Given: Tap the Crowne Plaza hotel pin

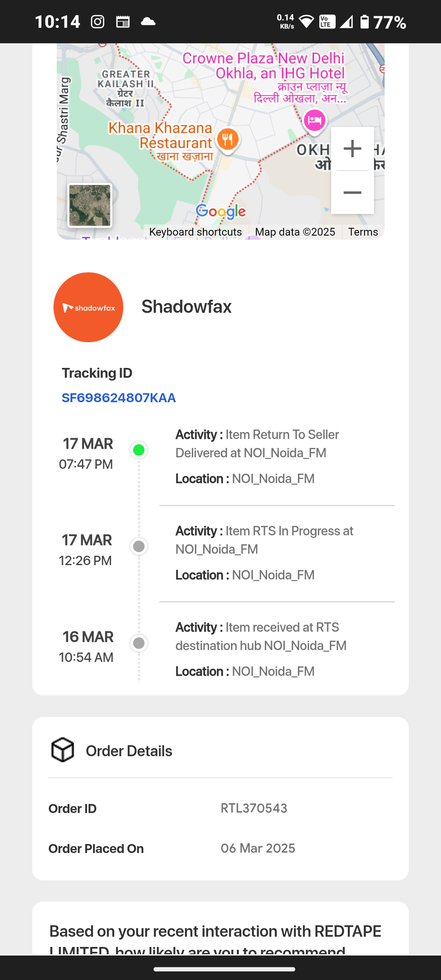Looking at the screenshot, I should (x=314, y=121).
